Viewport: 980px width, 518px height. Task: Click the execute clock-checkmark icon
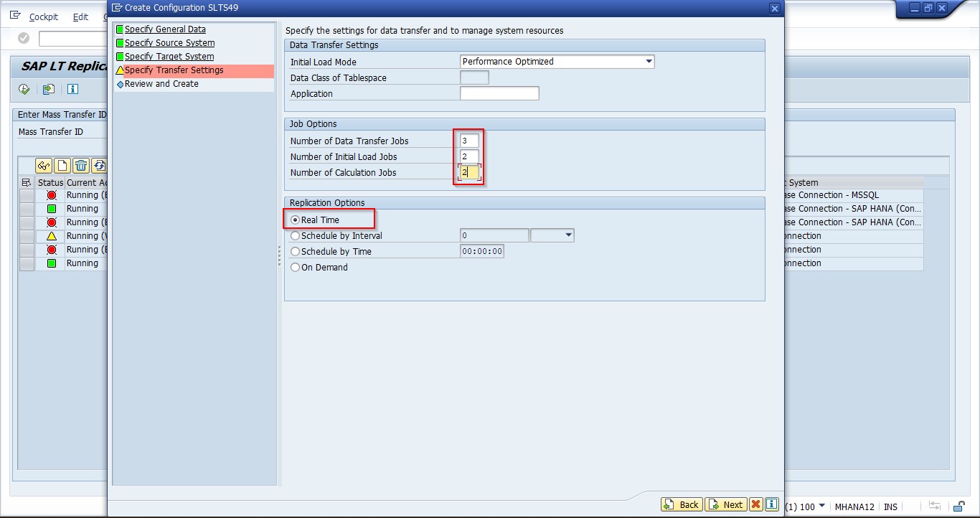pos(24,90)
